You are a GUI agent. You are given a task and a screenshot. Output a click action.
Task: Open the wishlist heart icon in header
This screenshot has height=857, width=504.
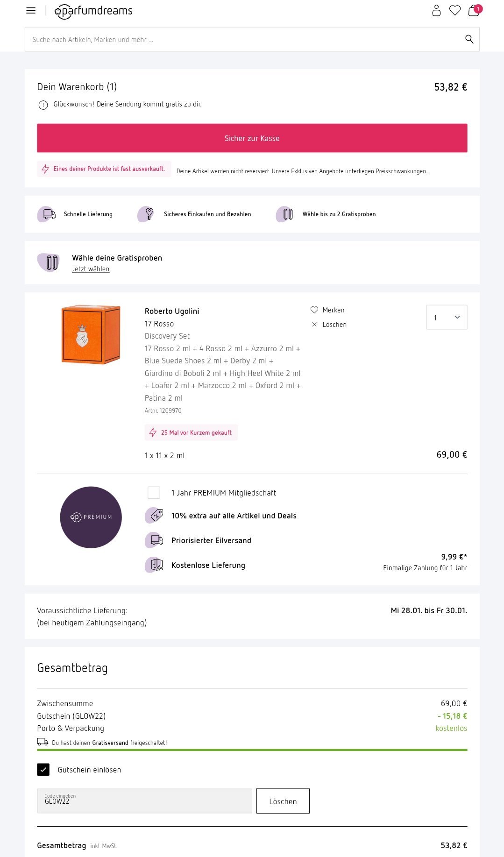(x=455, y=10)
